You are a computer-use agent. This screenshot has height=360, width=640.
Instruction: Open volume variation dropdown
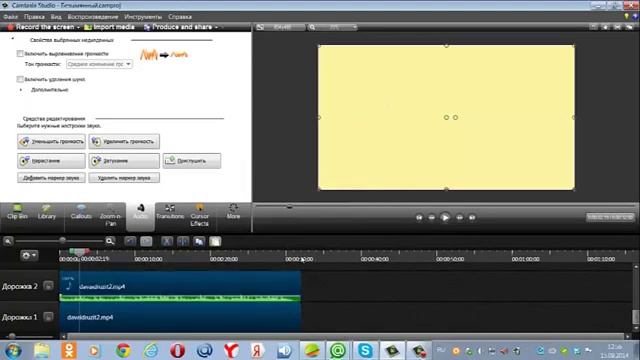tap(99, 64)
